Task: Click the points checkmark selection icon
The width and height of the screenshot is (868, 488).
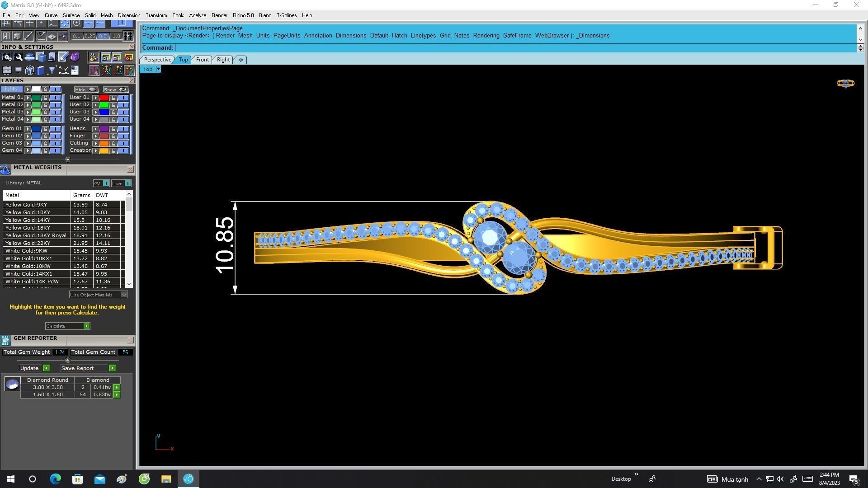Action: [64, 70]
